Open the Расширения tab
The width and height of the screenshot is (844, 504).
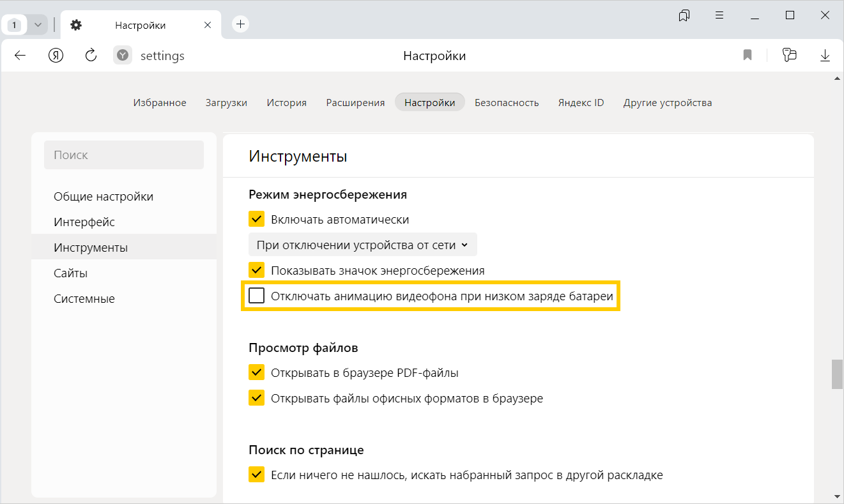355,102
